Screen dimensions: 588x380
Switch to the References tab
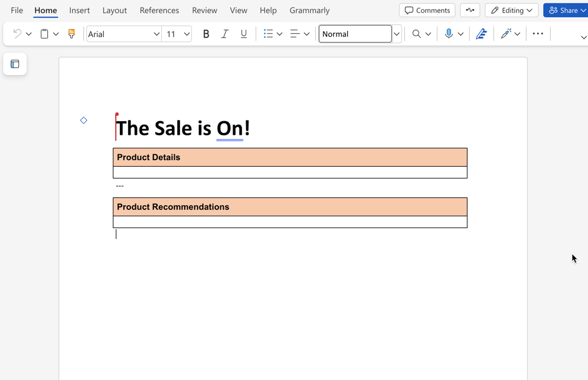click(x=159, y=10)
